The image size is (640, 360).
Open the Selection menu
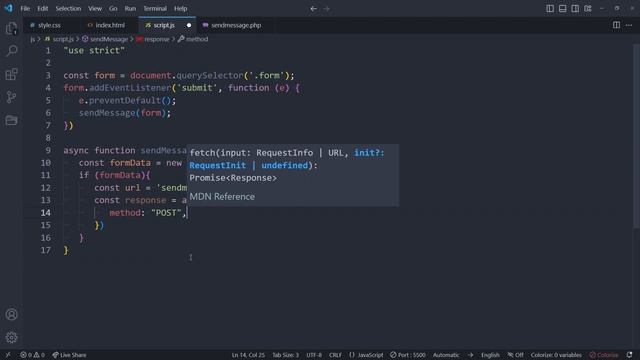[68, 9]
